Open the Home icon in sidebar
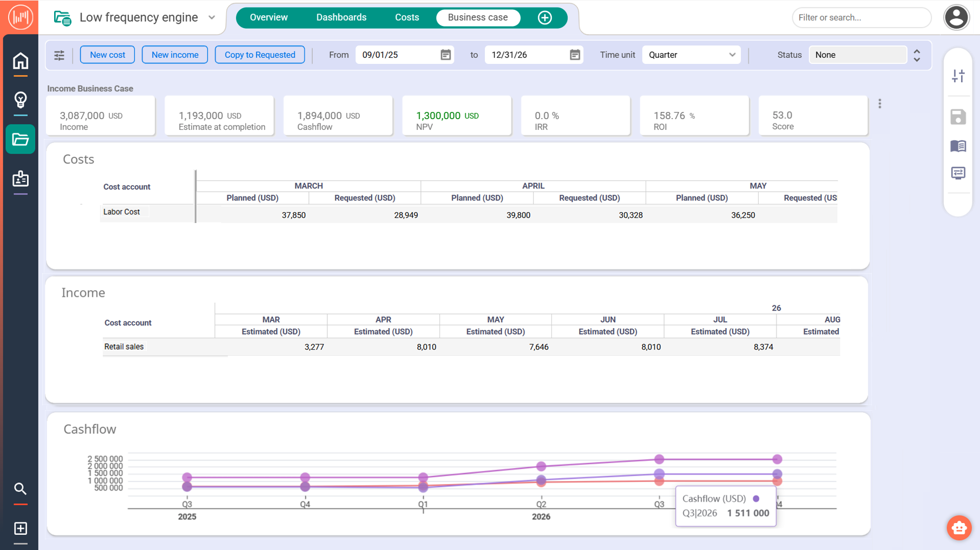 (x=20, y=61)
